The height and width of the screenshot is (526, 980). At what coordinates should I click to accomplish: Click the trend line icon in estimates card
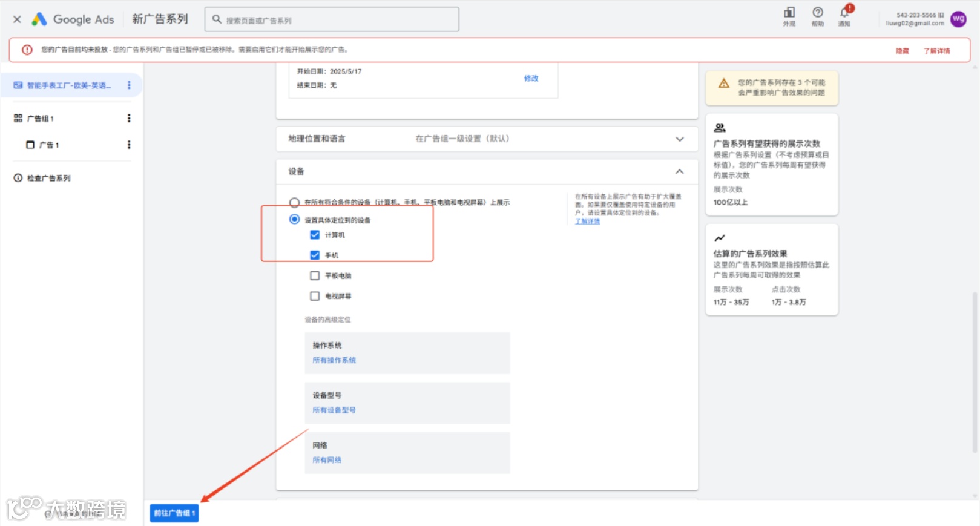(720, 238)
